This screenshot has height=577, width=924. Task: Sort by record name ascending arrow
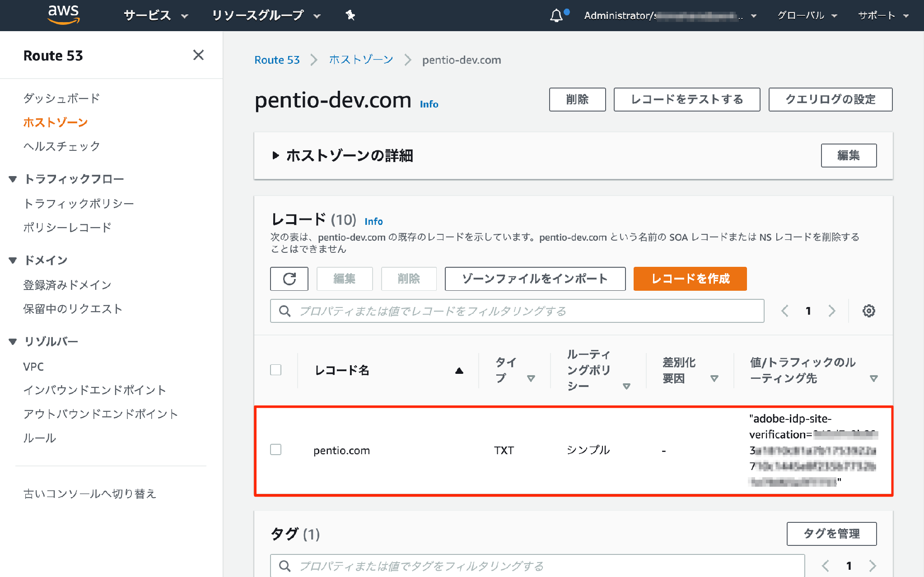[459, 371]
